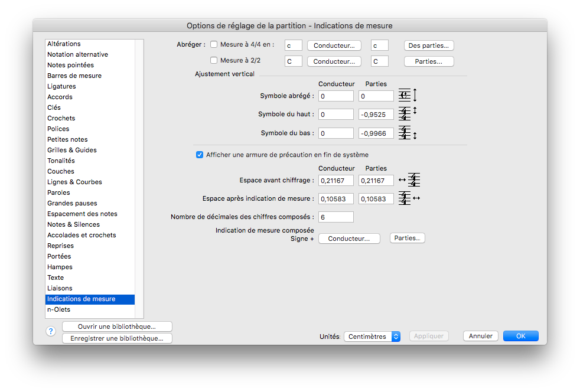Uncheck Afficher une armure de précaution checkbox

pos(200,155)
